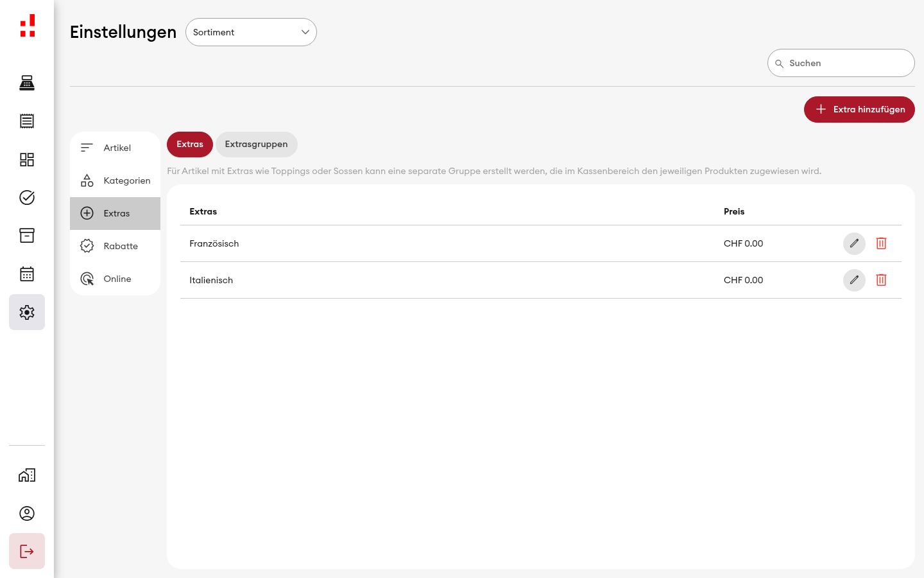
Task: Click the logout icon in sidebar
Action: pyautogui.click(x=27, y=551)
